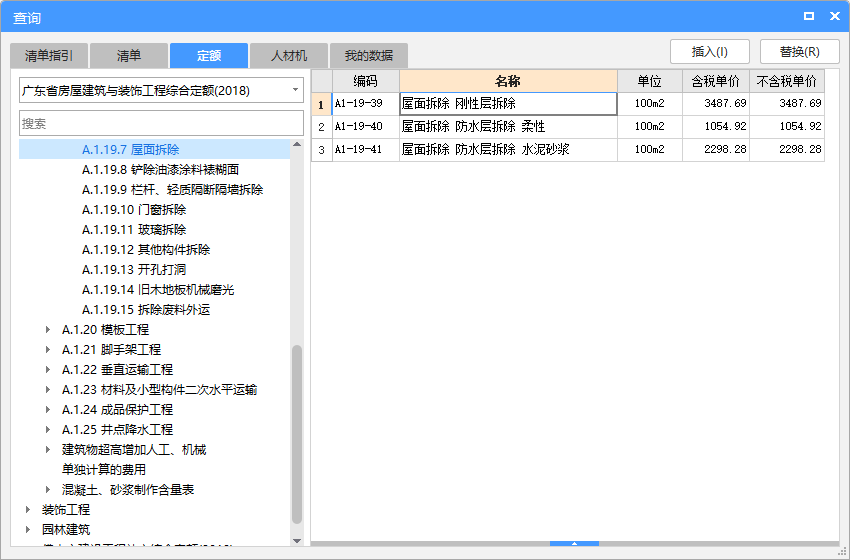Click the 编码 column header

[365, 81]
